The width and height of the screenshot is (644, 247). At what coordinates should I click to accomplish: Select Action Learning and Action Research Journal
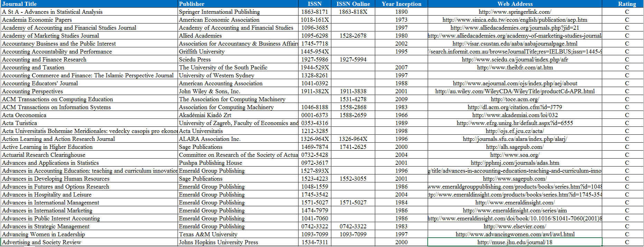point(89,139)
